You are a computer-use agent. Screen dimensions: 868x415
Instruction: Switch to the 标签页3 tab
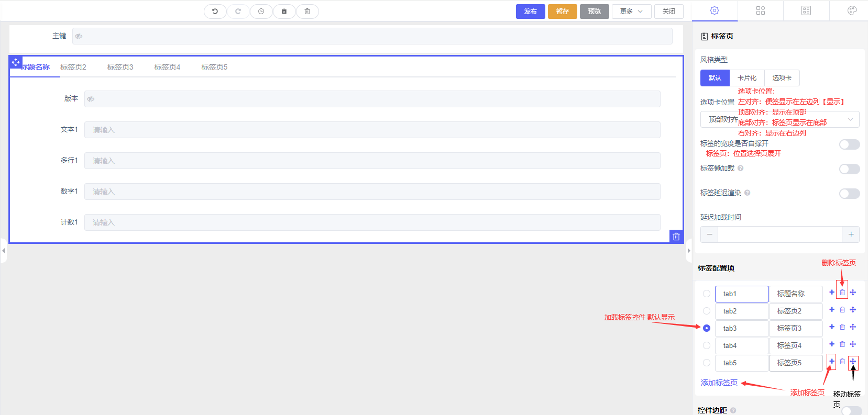[x=120, y=67]
